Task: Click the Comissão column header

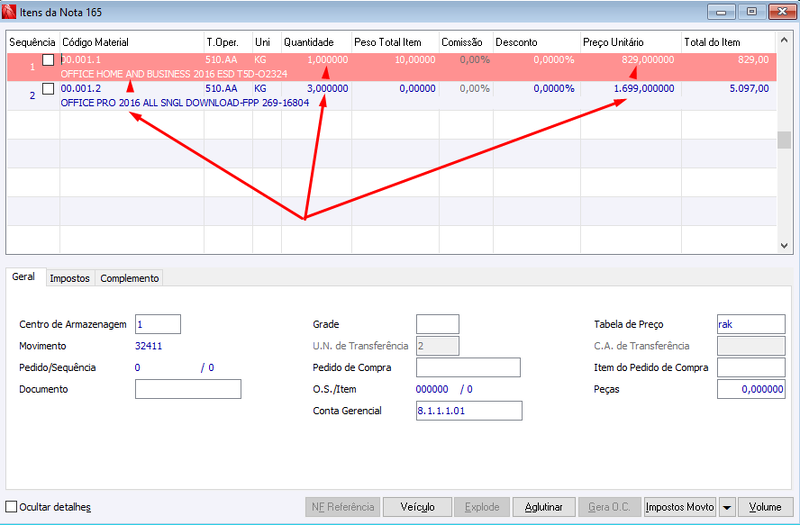Action: click(x=466, y=42)
